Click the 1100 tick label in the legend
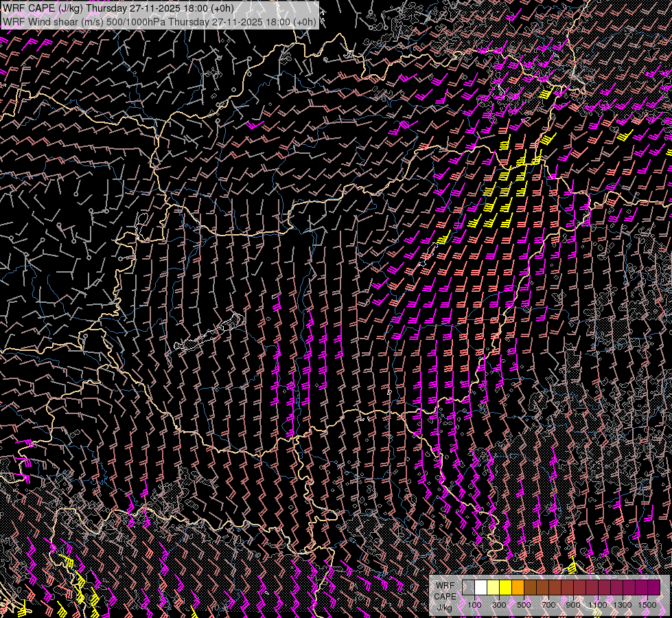672x618 pixels. [x=598, y=605]
